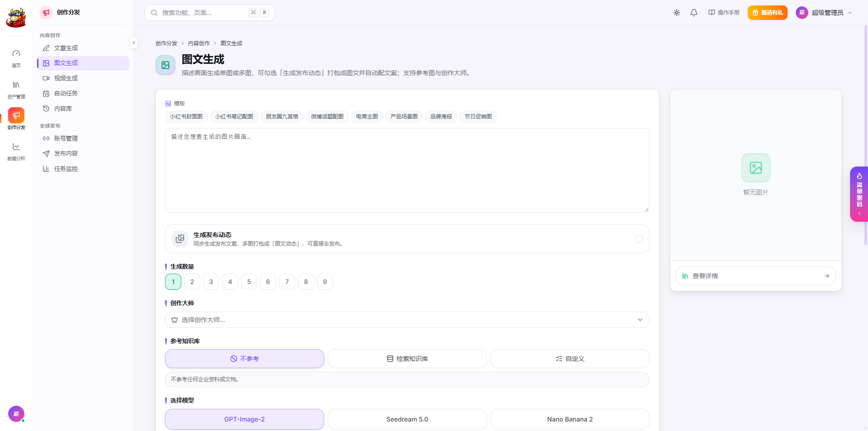Open 内容库 menu item
This screenshot has width=868, height=431.
83,109
